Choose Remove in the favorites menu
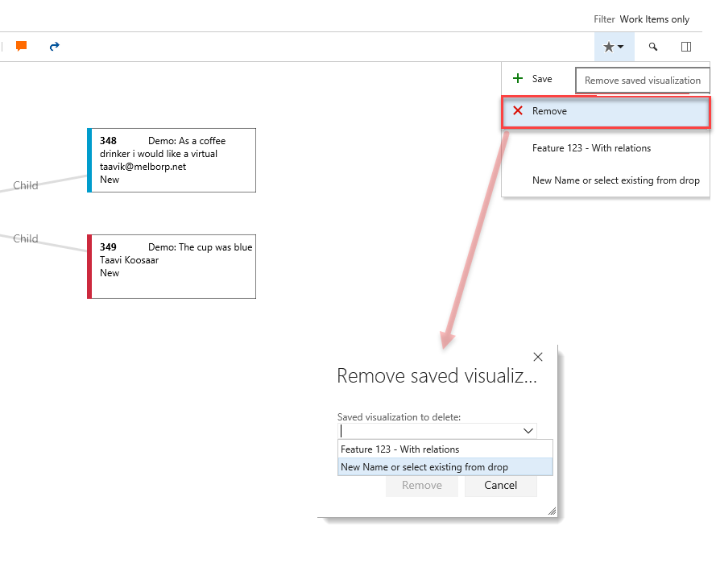Viewport: 716px width, 588px height. tap(606, 111)
